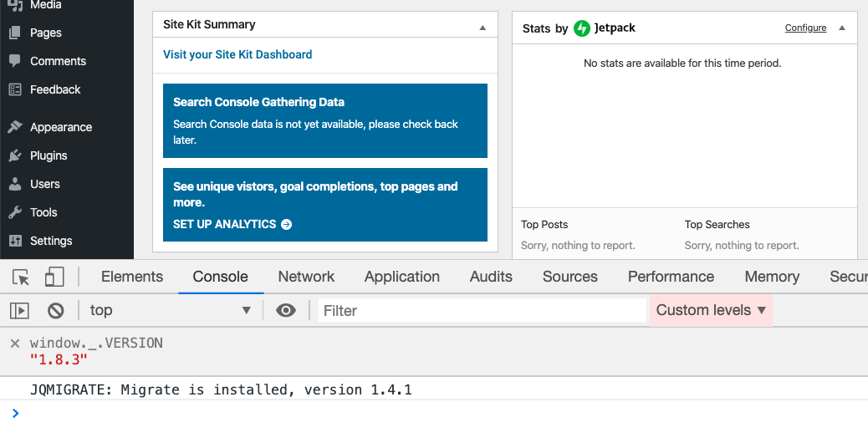This screenshot has height=448, width=868.
Task: Click the Search Console Gathering Data banner
Action: coord(325,120)
